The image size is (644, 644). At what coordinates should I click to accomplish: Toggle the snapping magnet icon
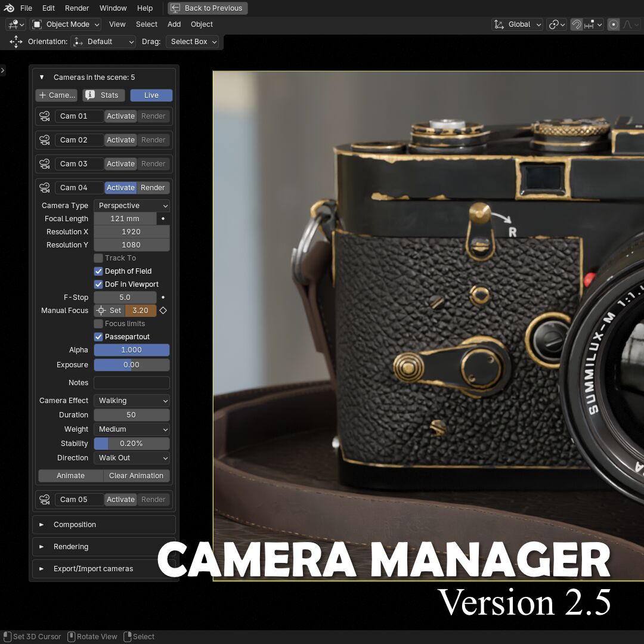pyautogui.click(x=576, y=24)
